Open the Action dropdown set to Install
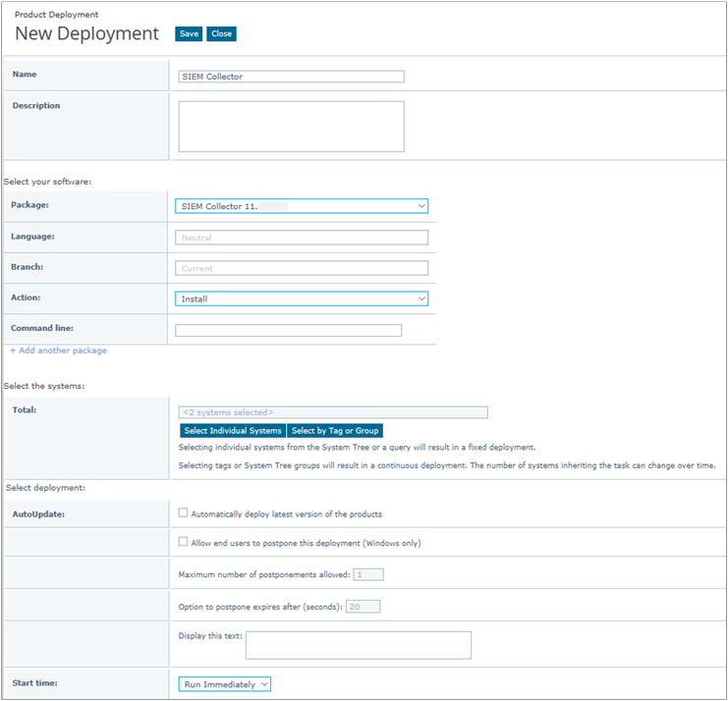 (302, 298)
